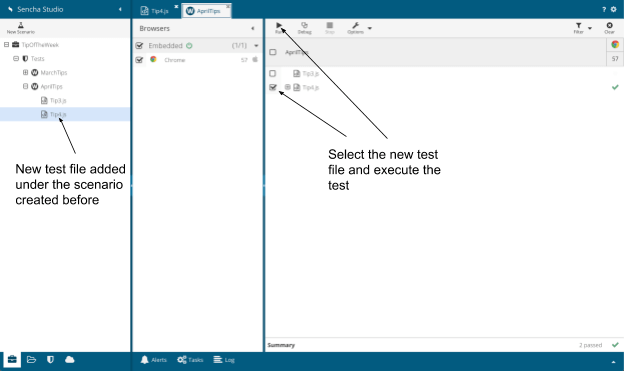Click the Chrome column header icon
This screenshot has width=624, height=371.
[x=615, y=44]
